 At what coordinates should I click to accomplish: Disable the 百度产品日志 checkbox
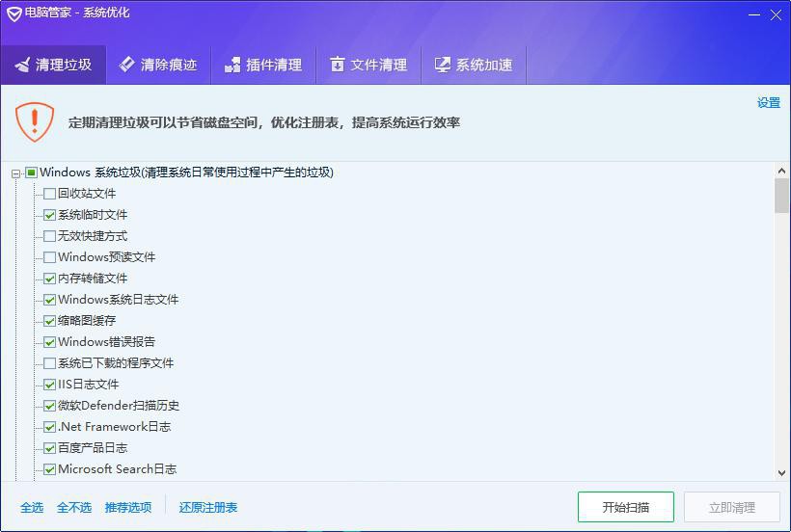click(x=49, y=448)
